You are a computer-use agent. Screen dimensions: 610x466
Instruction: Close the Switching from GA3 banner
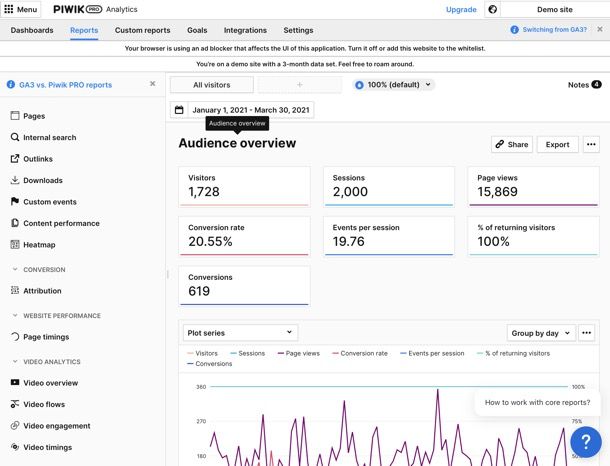600,29
